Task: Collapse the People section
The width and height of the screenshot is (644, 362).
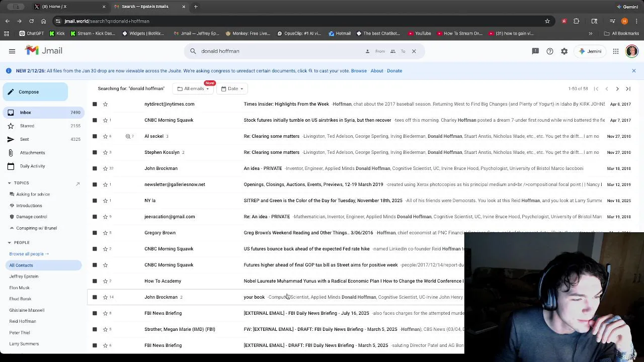Action: pos(9,243)
